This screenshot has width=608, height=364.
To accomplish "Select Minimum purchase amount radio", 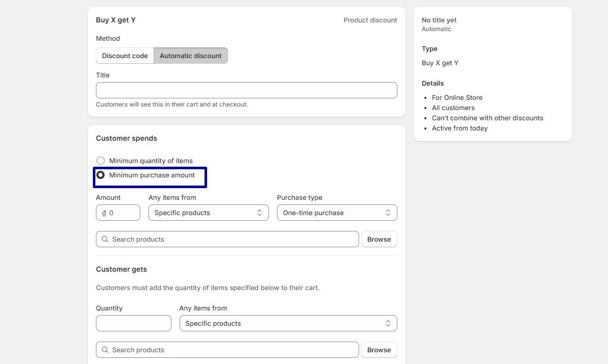I will (100, 175).
